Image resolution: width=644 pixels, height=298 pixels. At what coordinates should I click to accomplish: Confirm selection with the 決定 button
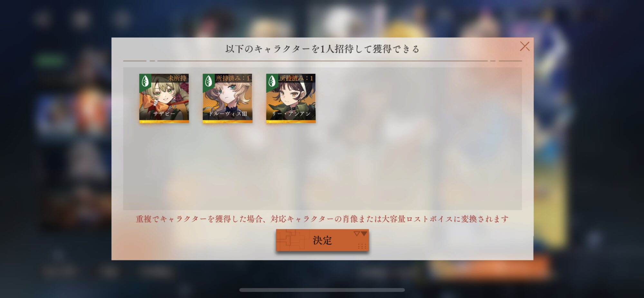click(322, 240)
